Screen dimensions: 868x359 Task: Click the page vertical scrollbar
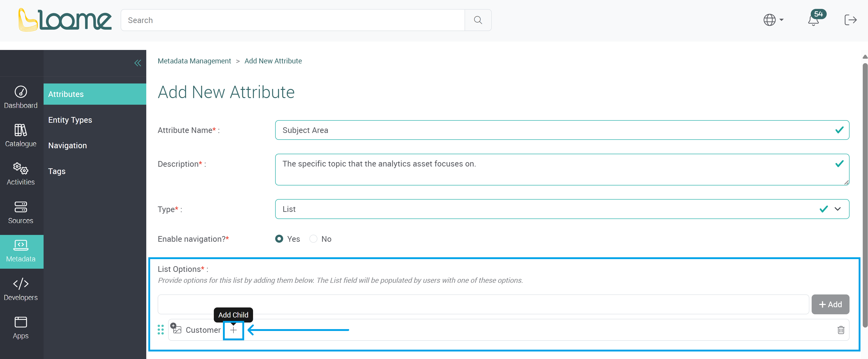pos(865,195)
